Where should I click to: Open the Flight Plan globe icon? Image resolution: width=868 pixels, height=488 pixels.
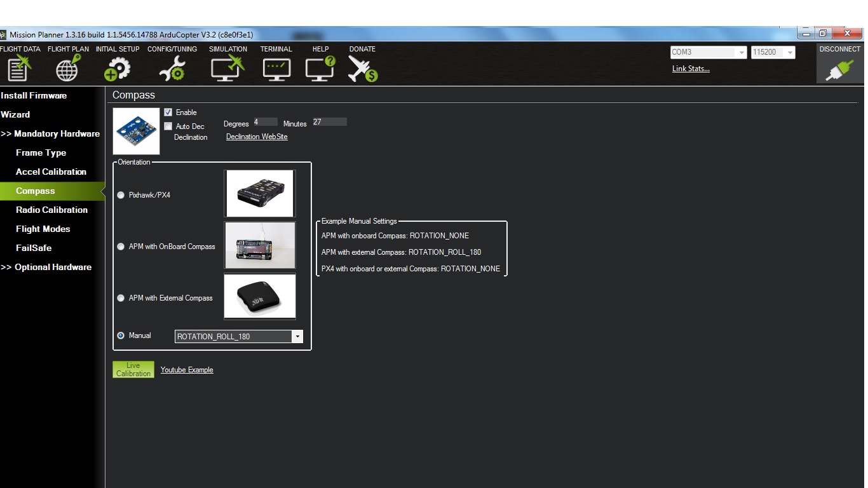coord(68,69)
